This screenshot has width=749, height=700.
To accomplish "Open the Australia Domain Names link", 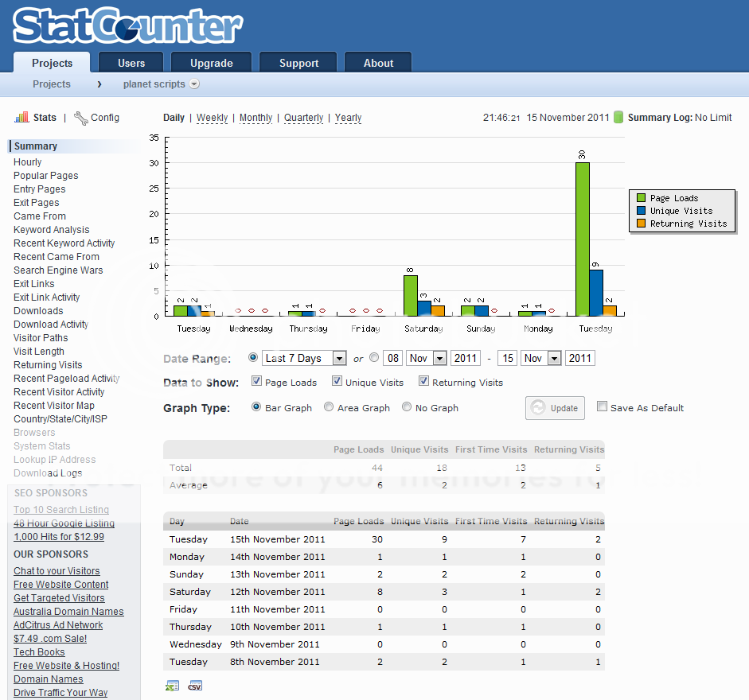I will (68, 612).
